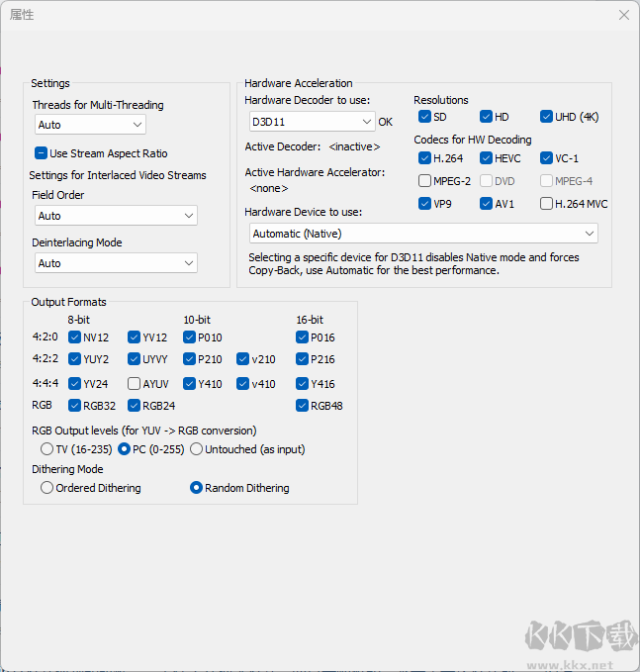This screenshot has height=672, width=640.
Task: Enable the AYUV output format
Action: (135, 384)
